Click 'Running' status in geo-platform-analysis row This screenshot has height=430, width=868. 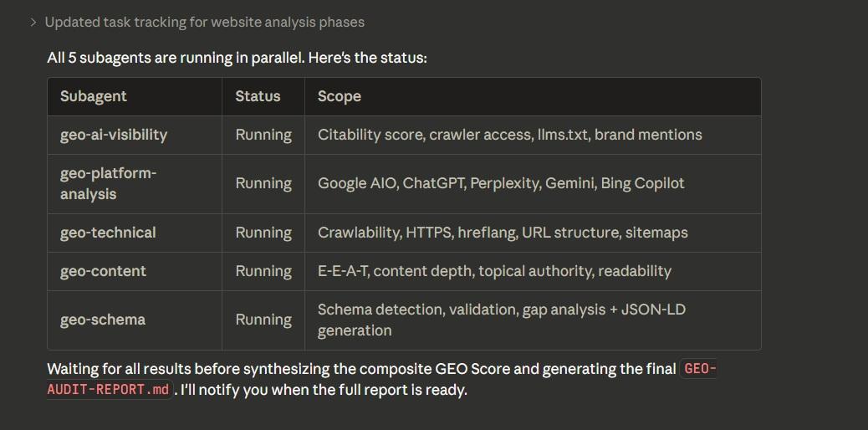[263, 183]
